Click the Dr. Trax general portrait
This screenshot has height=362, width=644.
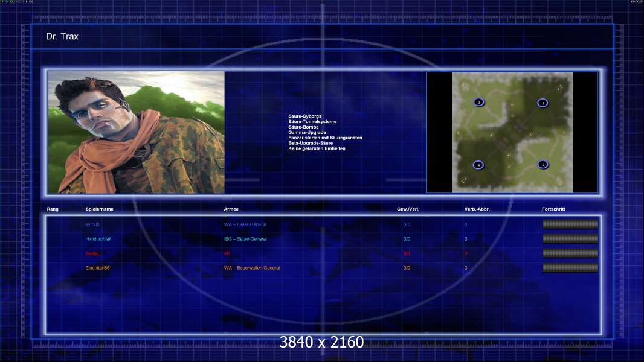tap(137, 132)
